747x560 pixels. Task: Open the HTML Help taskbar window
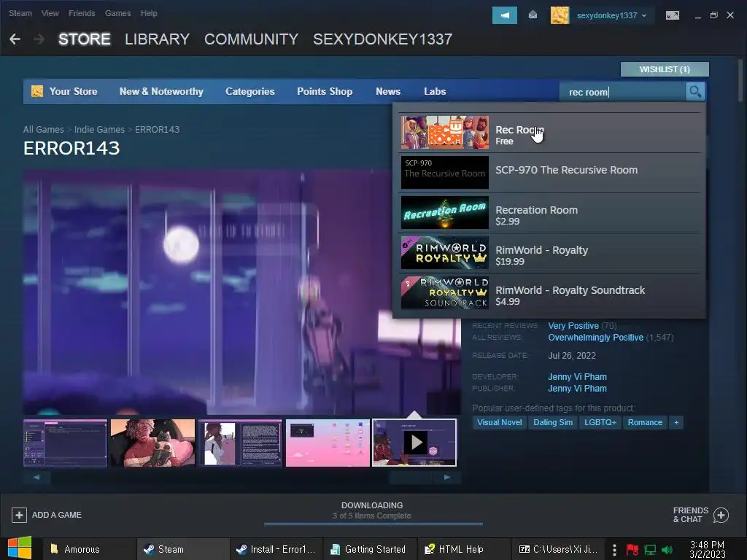point(463,549)
